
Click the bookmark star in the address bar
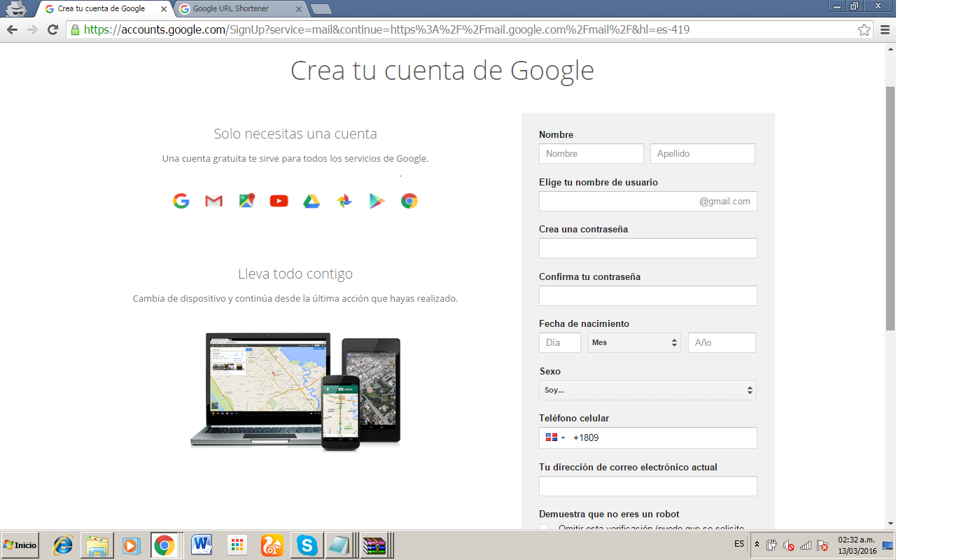(x=864, y=29)
